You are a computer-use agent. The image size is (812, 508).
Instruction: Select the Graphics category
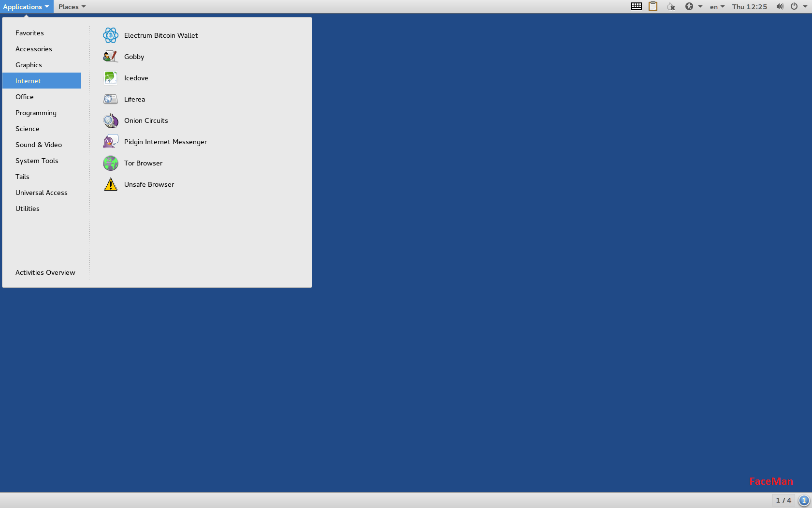tap(42, 65)
